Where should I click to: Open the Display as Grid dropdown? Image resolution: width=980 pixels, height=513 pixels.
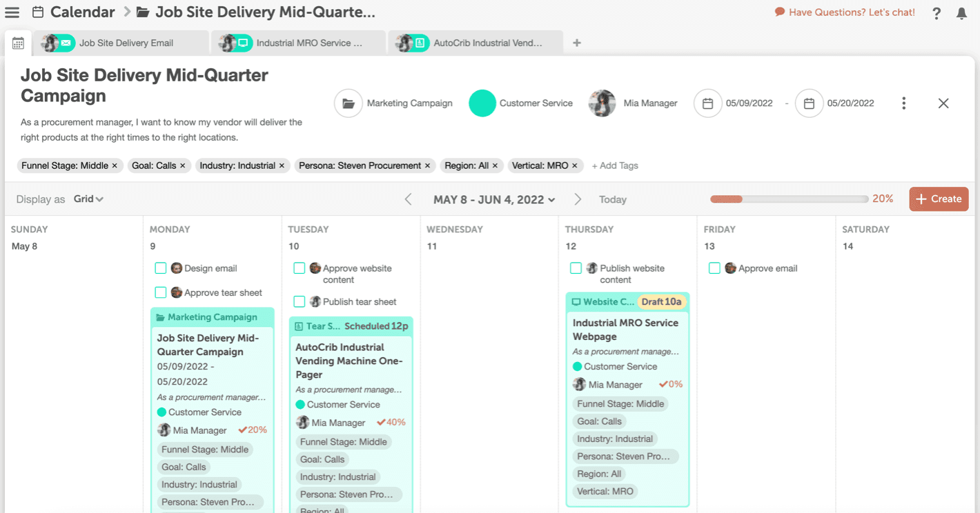(88, 199)
